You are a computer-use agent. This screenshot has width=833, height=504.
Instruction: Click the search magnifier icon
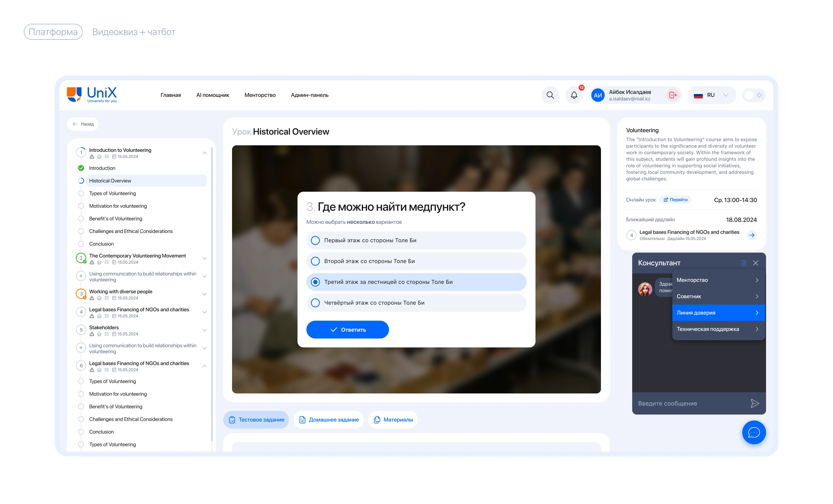(550, 95)
